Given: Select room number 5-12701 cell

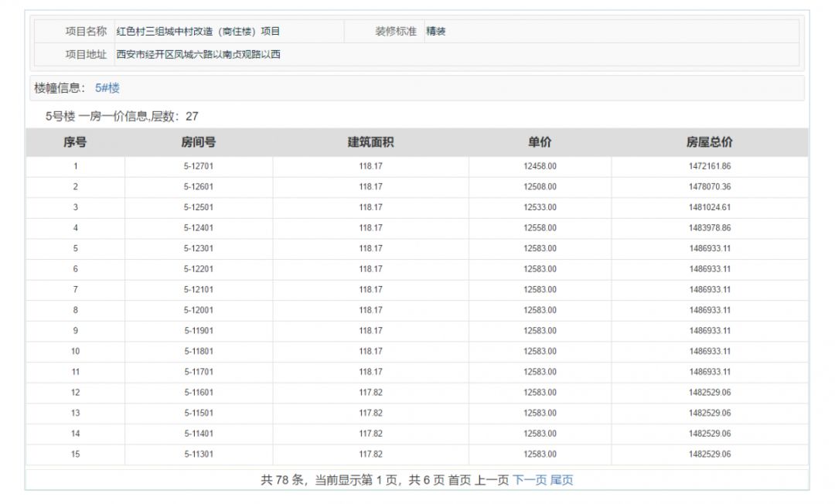Looking at the screenshot, I should click(198, 166).
